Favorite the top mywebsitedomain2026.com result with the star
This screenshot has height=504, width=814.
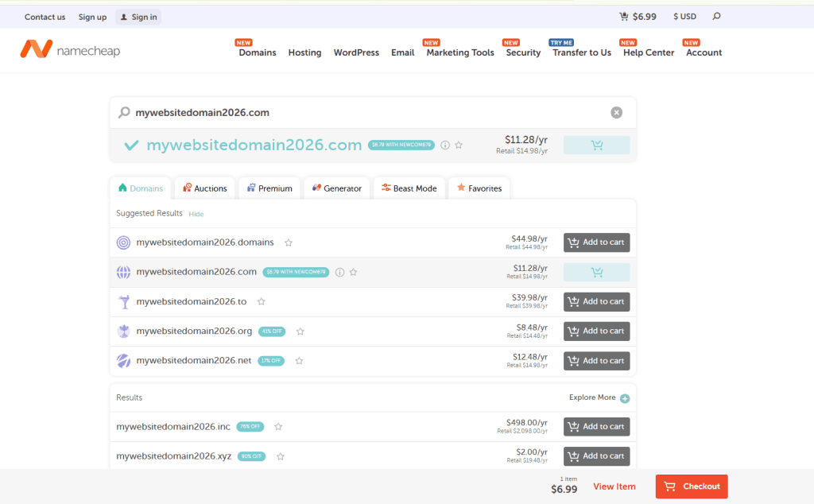(459, 145)
